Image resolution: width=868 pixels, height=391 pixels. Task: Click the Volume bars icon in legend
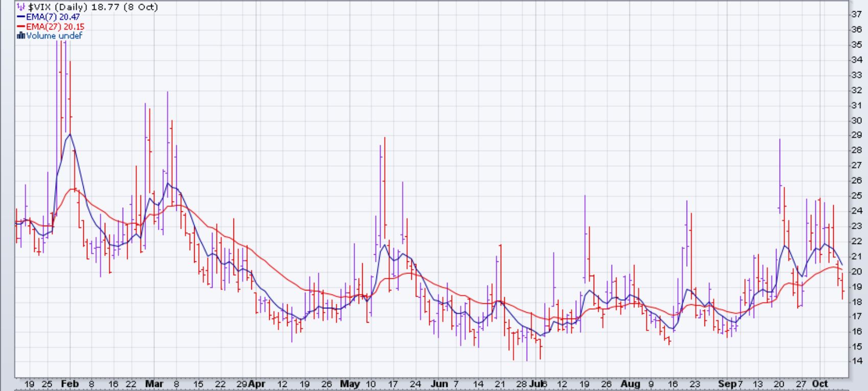(x=21, y=36)
